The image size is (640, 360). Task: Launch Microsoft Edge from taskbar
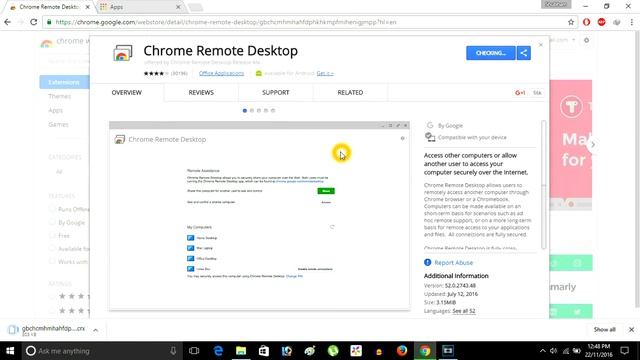coord(218,351)
